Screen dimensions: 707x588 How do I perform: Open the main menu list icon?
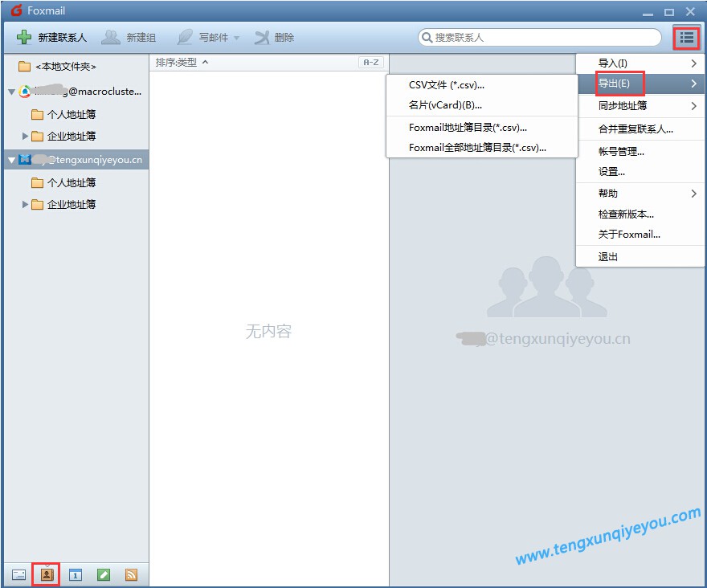(686, 38)
